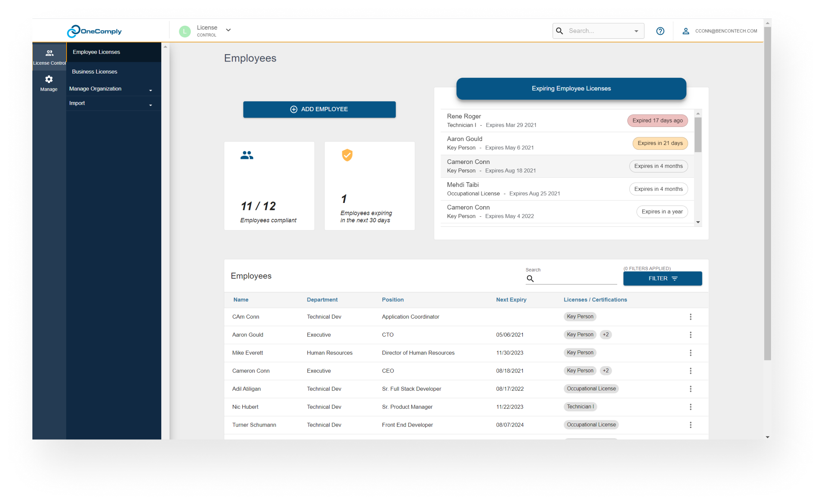Open the three-dot menu for Mike Everett
The width and height of the screenshot is (821, 504).
(690, 353)
